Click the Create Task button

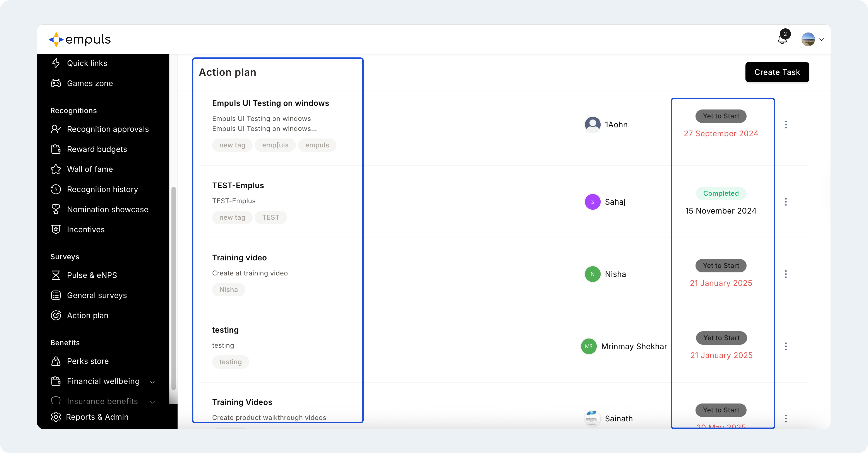777,72
